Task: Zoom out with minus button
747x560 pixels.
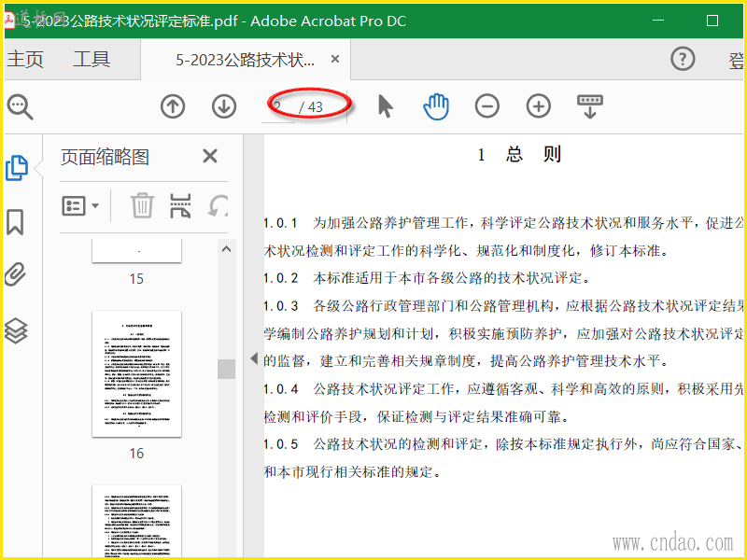Action: 487,106
